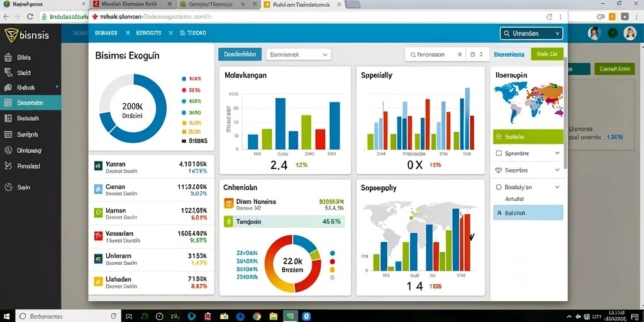This screenshot has width=644, height=322.
Task: Expand the Sayprites section chevron
Action: (557, 170)
